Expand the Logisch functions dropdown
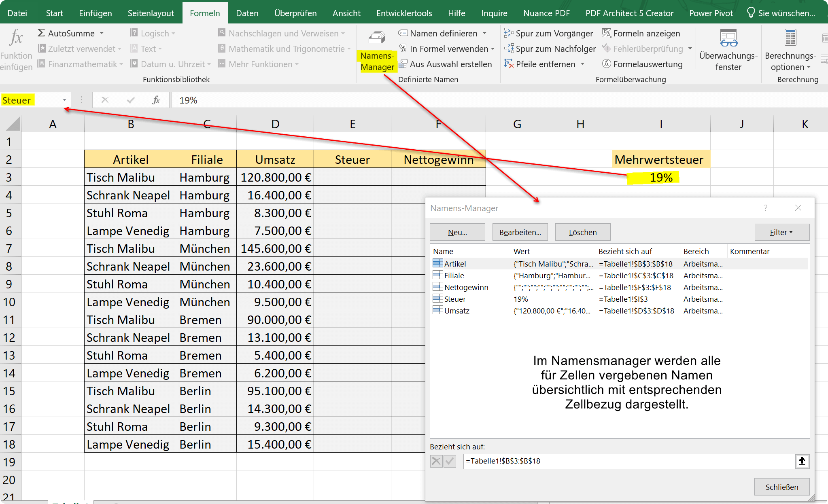This screenshot has height=504, width=828. coord(174,34)
